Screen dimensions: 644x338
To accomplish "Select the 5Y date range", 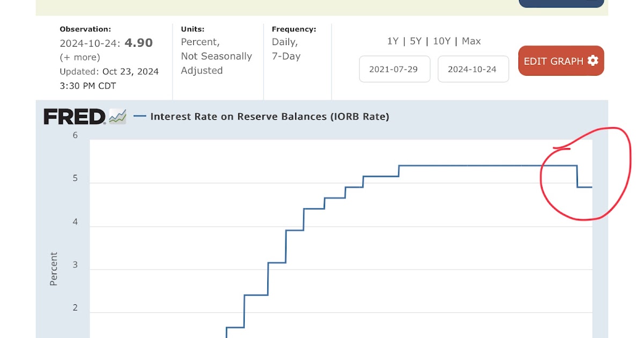I will 415,41.
